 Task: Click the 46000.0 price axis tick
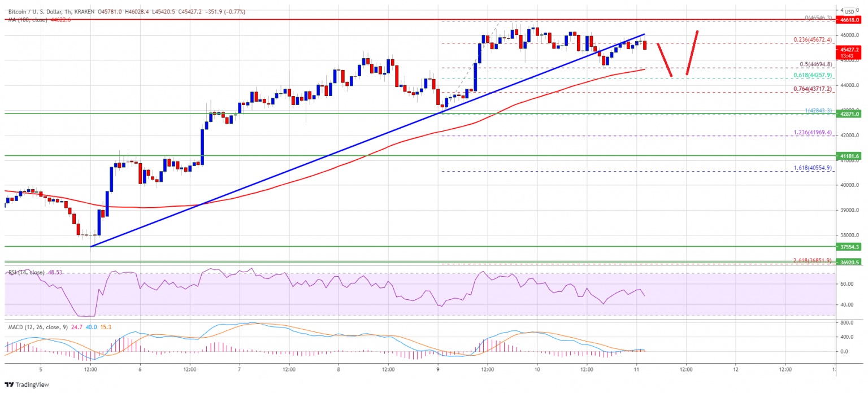click(x=850, y=35)
